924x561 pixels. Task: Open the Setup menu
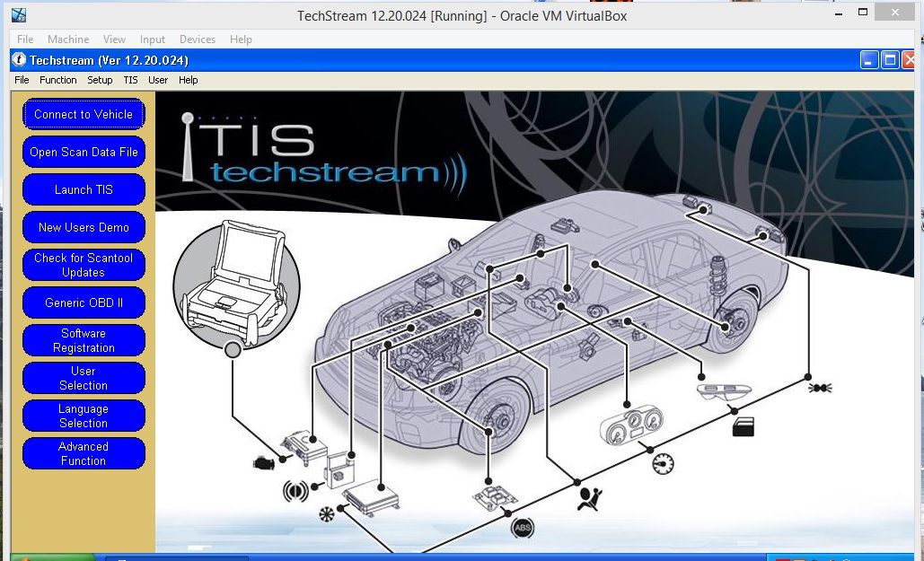click(x=100, y=80)
